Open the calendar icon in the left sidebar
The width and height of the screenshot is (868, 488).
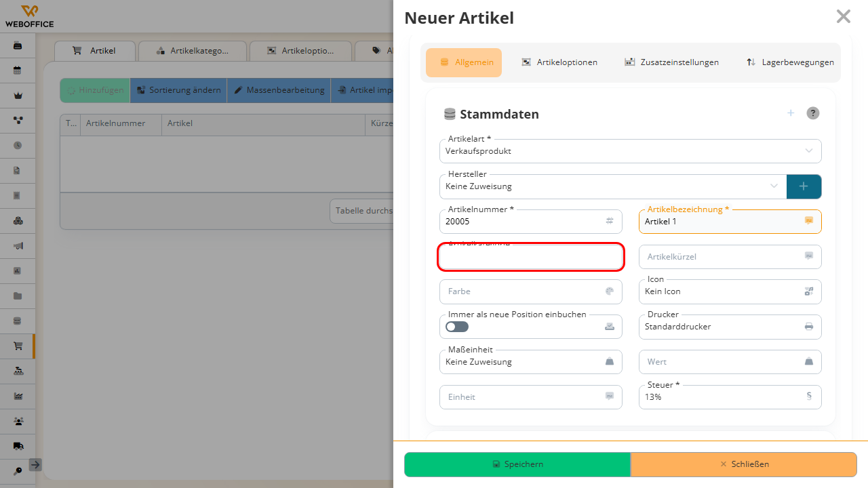(x=18, y=70)
